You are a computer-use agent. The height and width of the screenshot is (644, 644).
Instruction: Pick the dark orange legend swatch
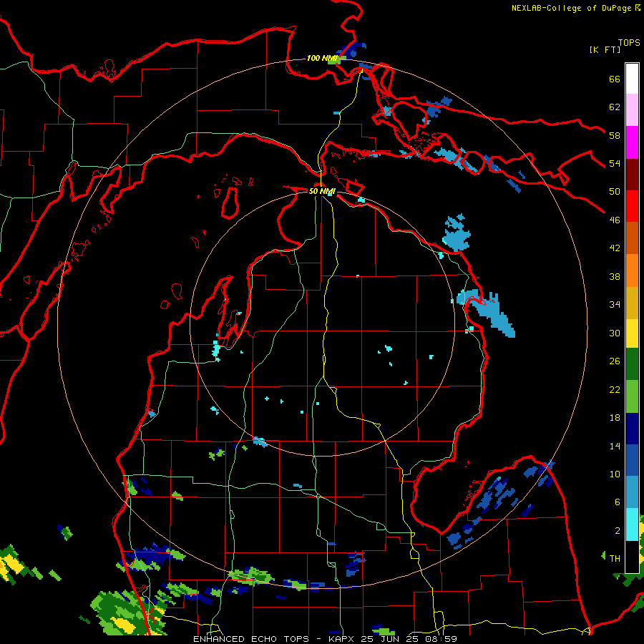tap(632, 238)
